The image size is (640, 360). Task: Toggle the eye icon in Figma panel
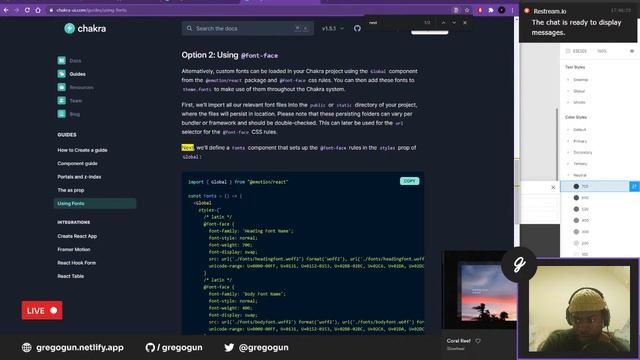(632, 51)
